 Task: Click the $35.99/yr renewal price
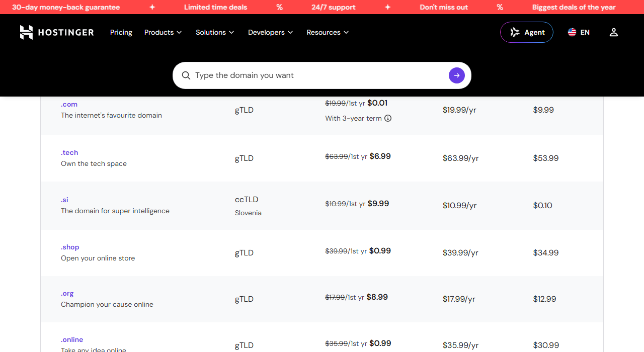pyautogui.click(x=461, y=345)
